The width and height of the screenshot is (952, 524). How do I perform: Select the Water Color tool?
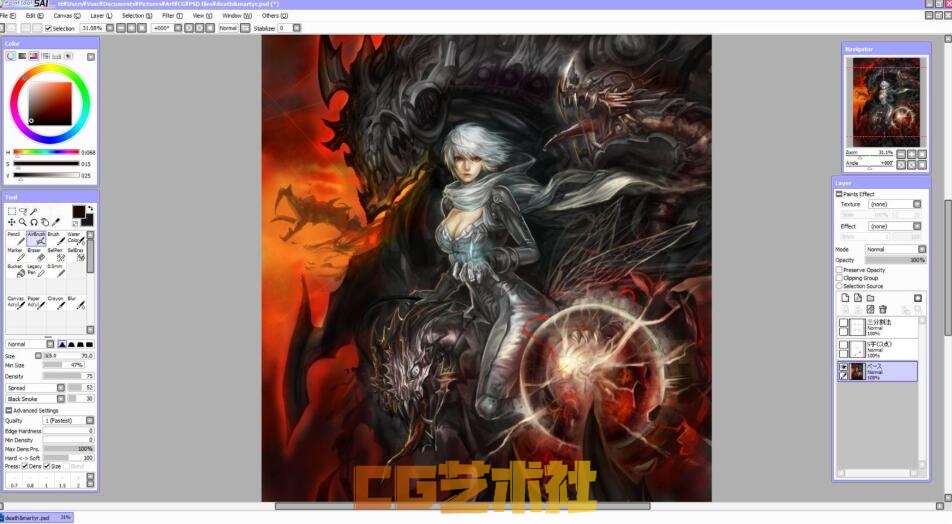pos(76,238)
